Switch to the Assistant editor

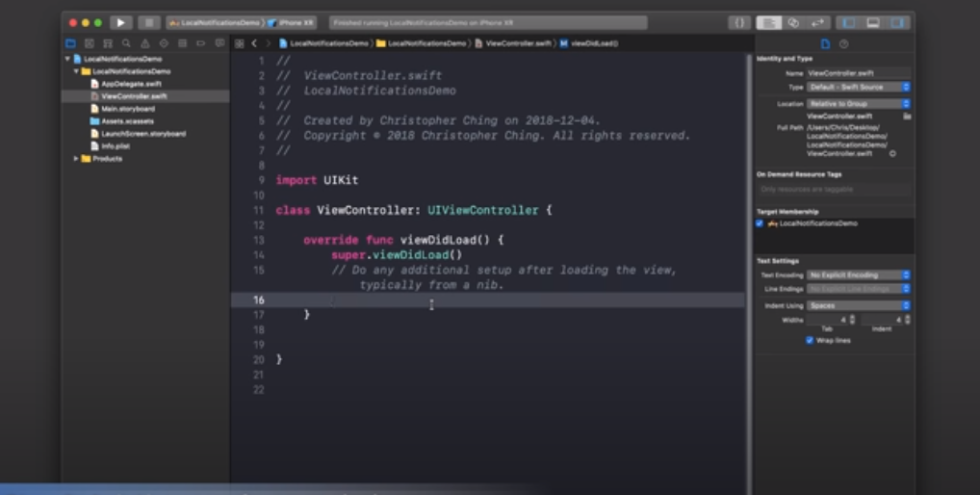click(x=793, y=23)
